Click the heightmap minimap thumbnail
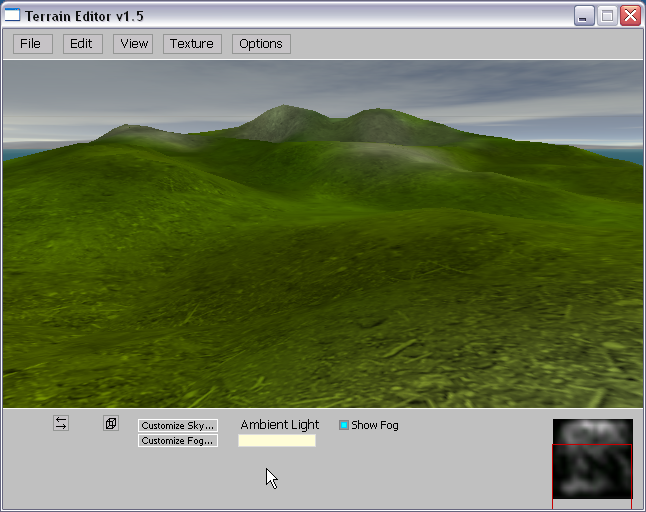 [592, 459]
